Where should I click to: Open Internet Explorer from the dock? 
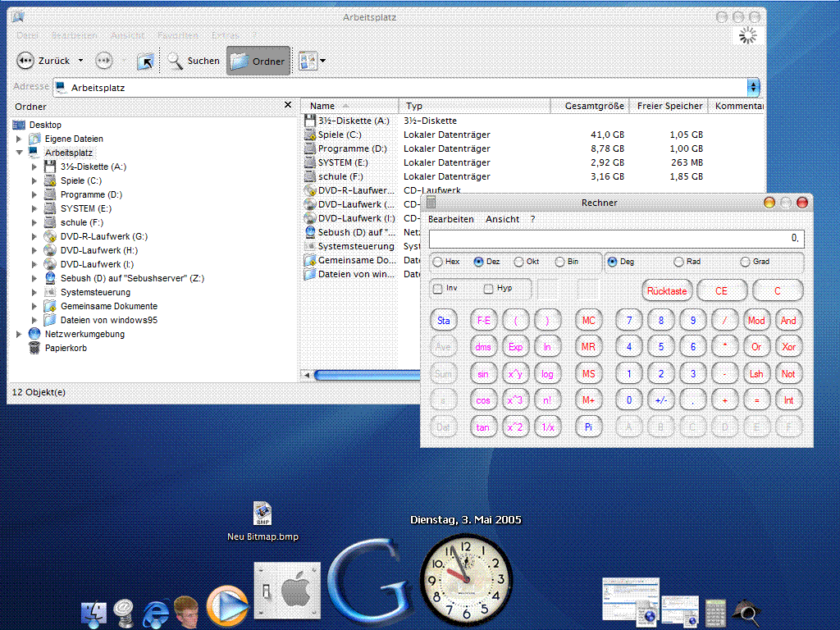pyautogui.click(x=156, y=613)
